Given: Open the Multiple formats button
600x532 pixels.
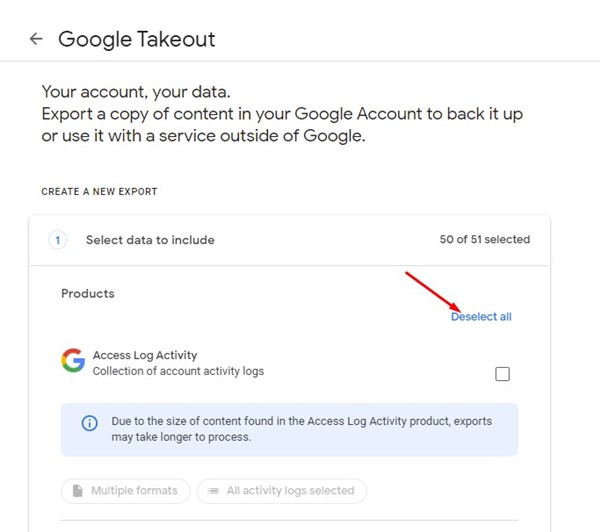Looking at the screenshot, I should click(x=126, y=491).
